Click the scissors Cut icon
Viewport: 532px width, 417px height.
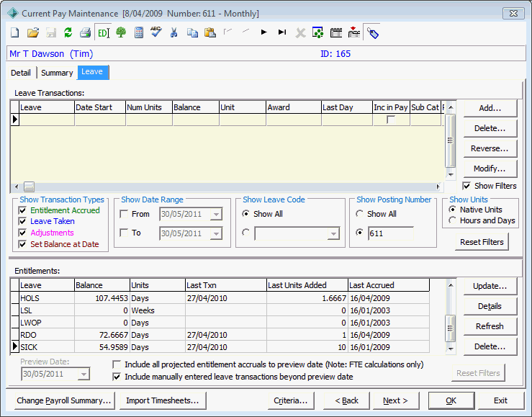(x=174, y=33)
